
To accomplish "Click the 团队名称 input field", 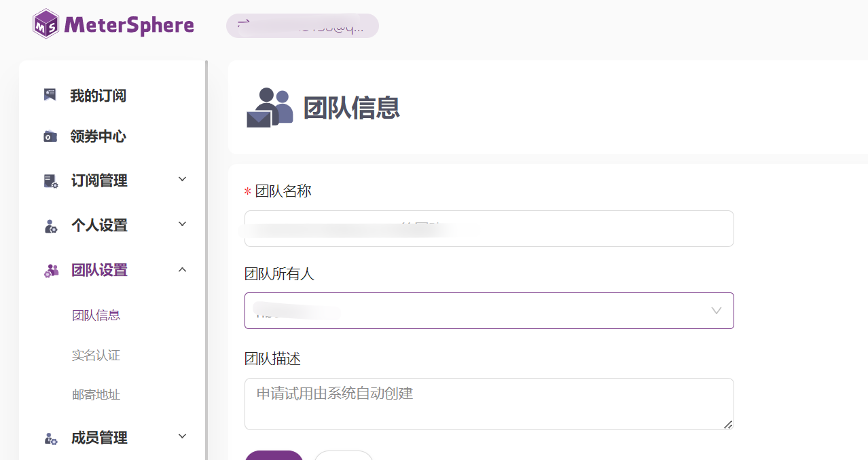I will (x=488, y=229).
